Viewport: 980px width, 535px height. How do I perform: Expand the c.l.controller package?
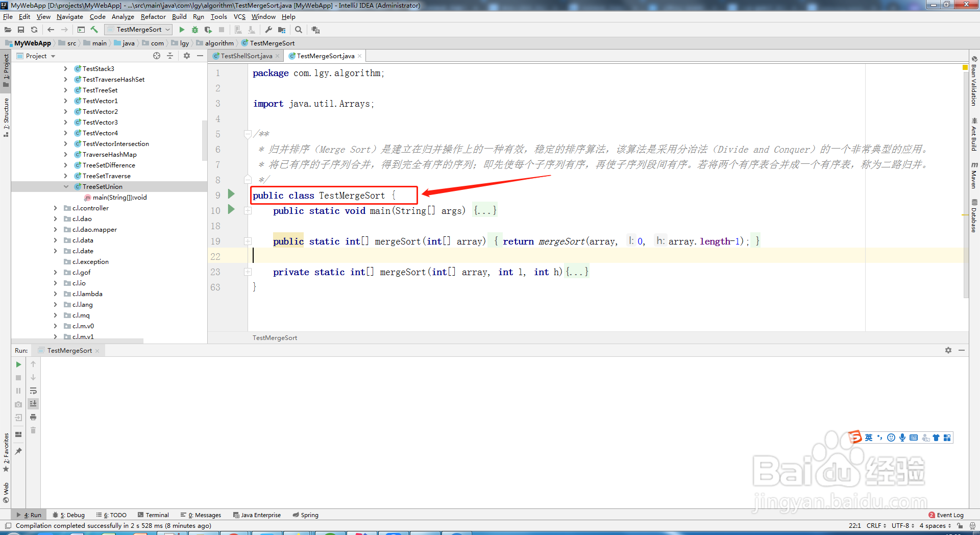(56, 208)
